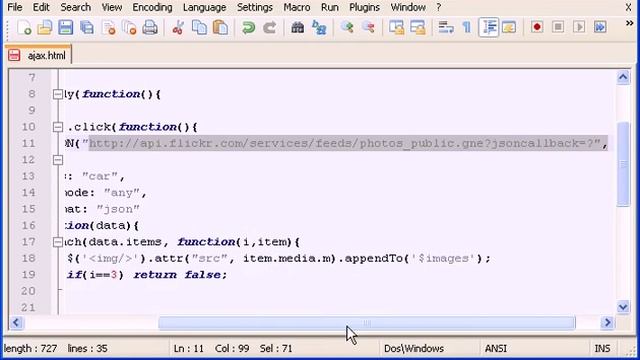Viewport: 640px width, 360px height.
Task: Click the vertical scrollbar down arrow
Action: click(x=623, y=307)
